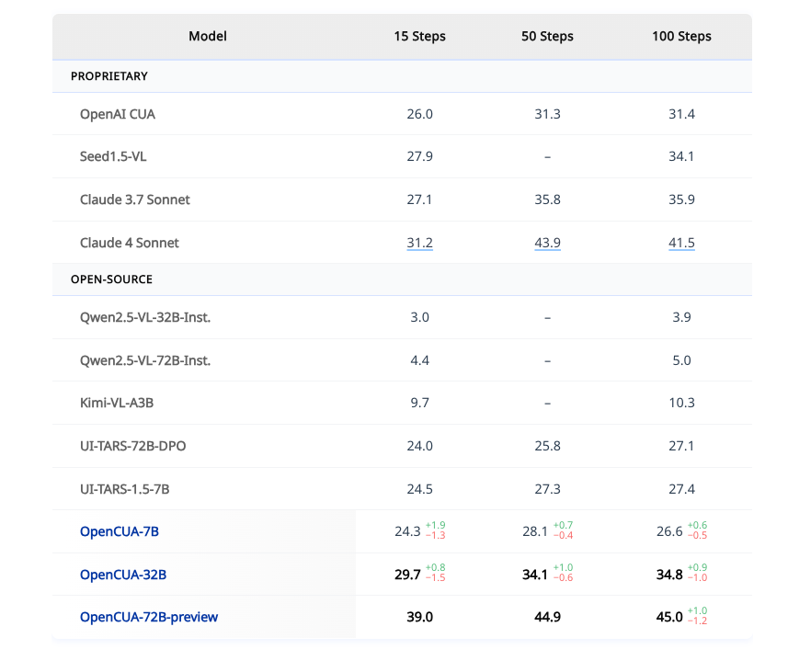Image resolution: width=788 pixels, height=672 pixels.
Task: Click the 50 Steps column header
Action: point(547,37)
